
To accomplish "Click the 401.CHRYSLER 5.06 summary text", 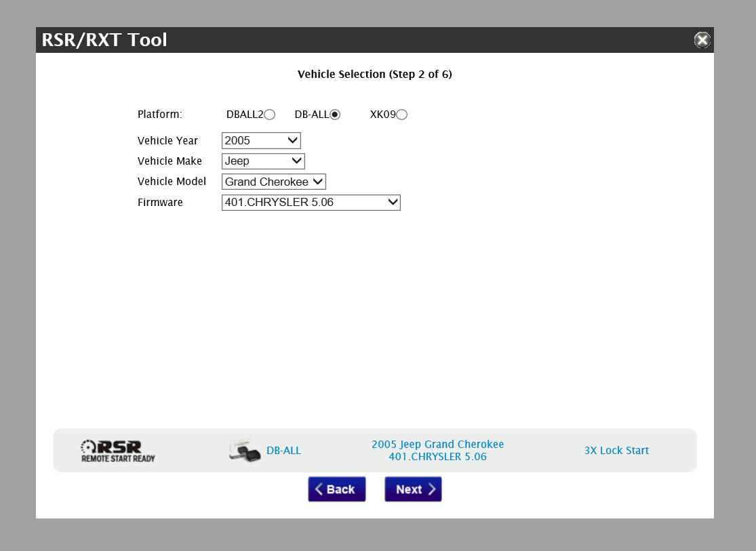I will click(x=438, y=457).
